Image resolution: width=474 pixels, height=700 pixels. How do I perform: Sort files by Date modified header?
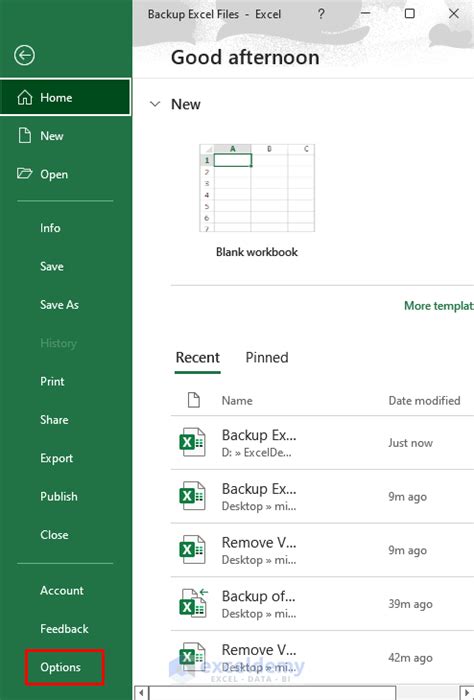coord(424,400)
